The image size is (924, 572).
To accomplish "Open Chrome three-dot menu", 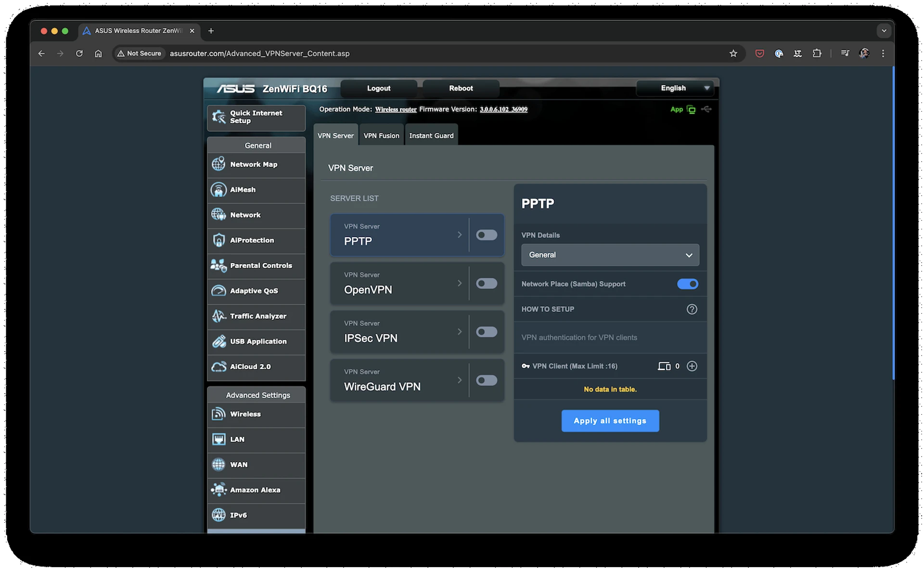I will click(883, 53).
